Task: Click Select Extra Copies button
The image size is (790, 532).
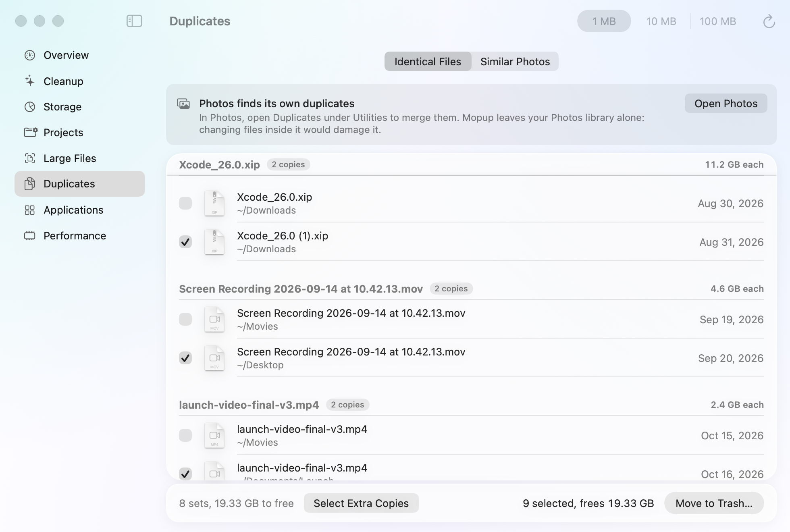Action: pyautogui.click(x=361, y=503)
